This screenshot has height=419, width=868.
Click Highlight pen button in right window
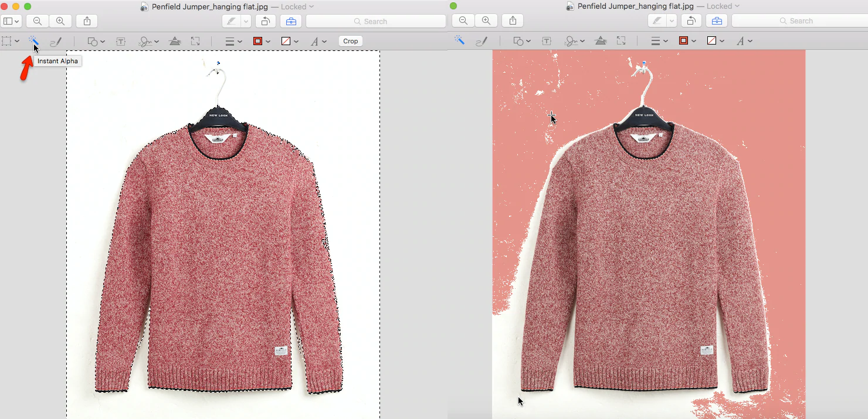657,21
